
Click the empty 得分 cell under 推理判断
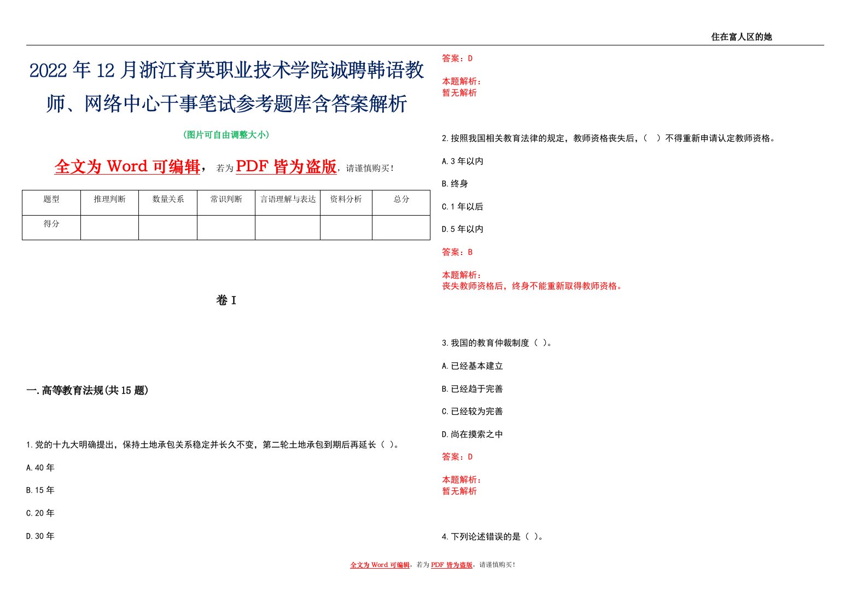[x=109, y=227]
